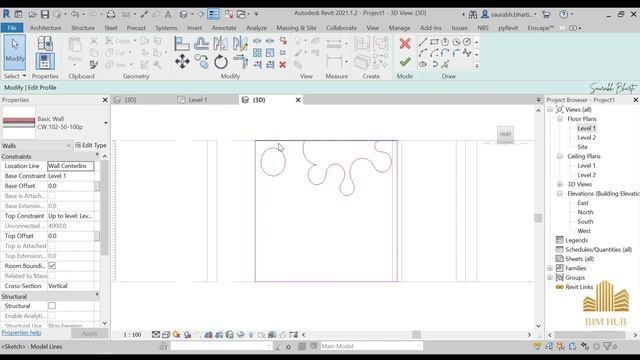
Task: Select the Offset tool icon
Action: (201, 43)
